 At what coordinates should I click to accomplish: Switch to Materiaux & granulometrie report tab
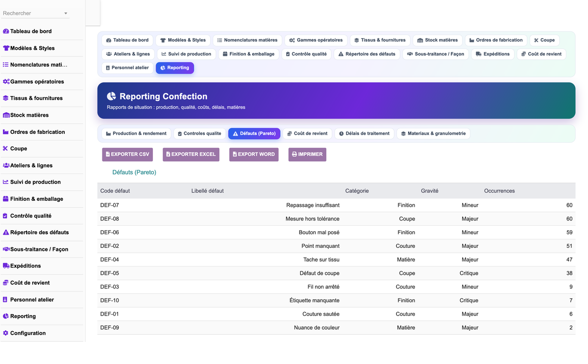433,133
